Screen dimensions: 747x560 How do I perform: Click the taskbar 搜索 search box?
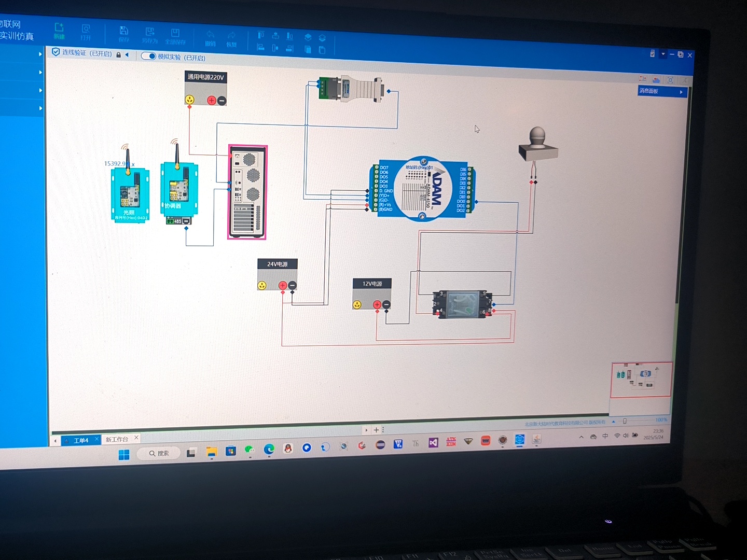(159, 453)
